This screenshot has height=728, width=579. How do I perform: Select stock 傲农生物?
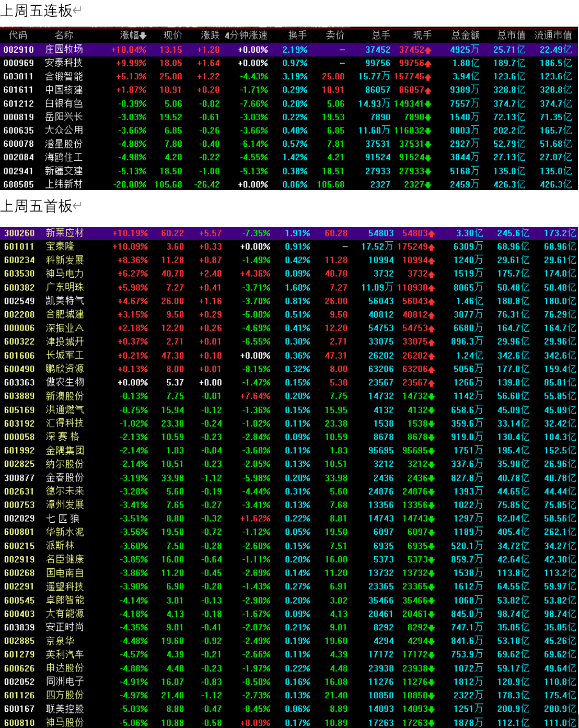tap(65, 382)
